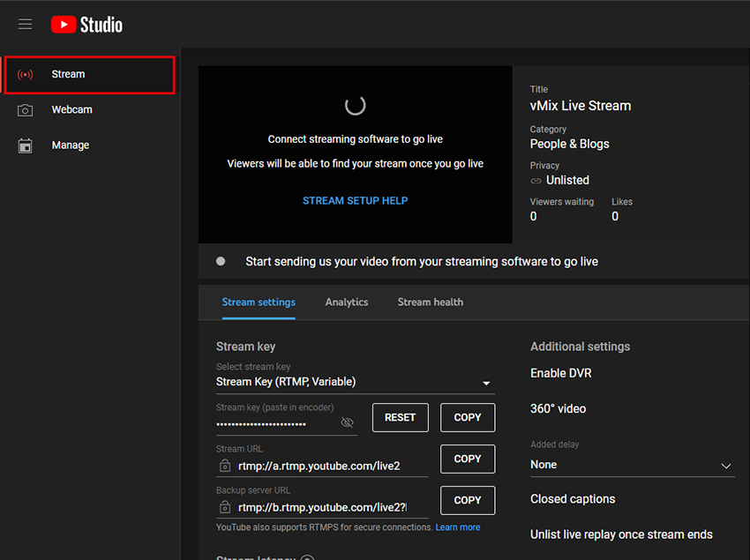The image size is (750, 560).
Task: Click the lock icon beside Stream URL
Action: [225, 466]
